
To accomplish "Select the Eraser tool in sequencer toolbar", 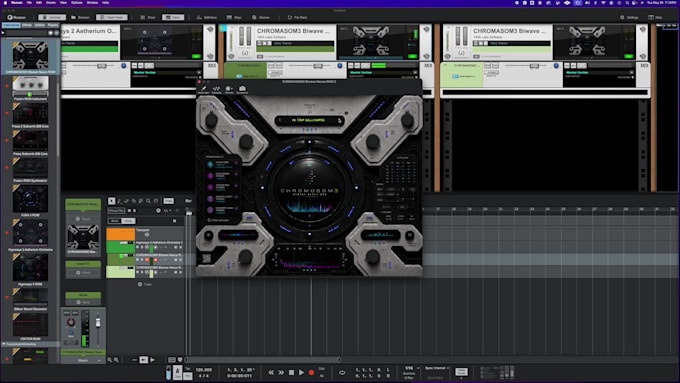I will pyautogui.click(x=127, y=201).
